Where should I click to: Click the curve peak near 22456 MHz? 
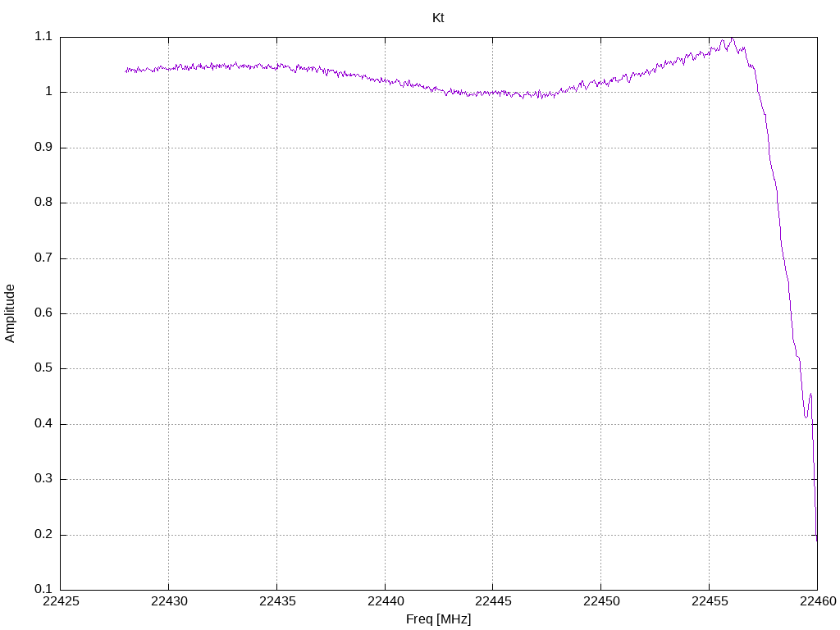pyautogui.click(x=732, y=39)
